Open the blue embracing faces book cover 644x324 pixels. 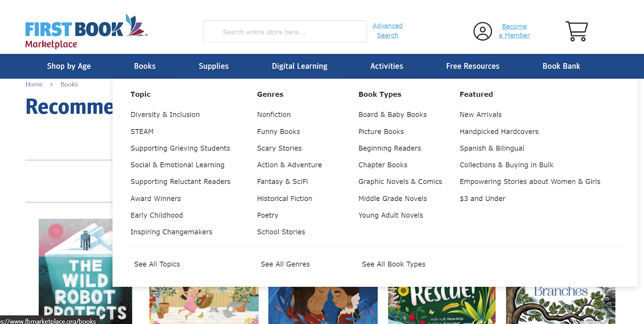click(x=323, y=305)
